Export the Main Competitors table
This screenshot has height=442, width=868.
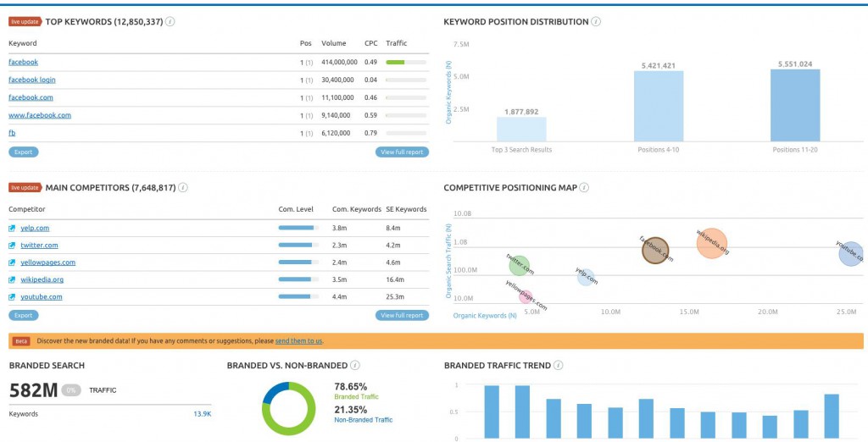click(x=23, y=315)
